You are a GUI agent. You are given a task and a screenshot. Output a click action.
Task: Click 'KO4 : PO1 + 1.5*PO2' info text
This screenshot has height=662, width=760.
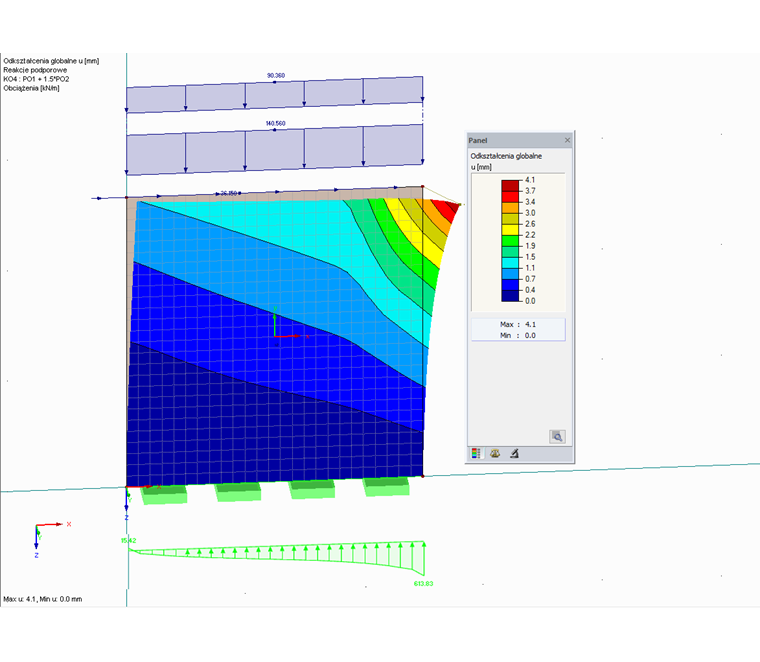(x=36, y=79)
